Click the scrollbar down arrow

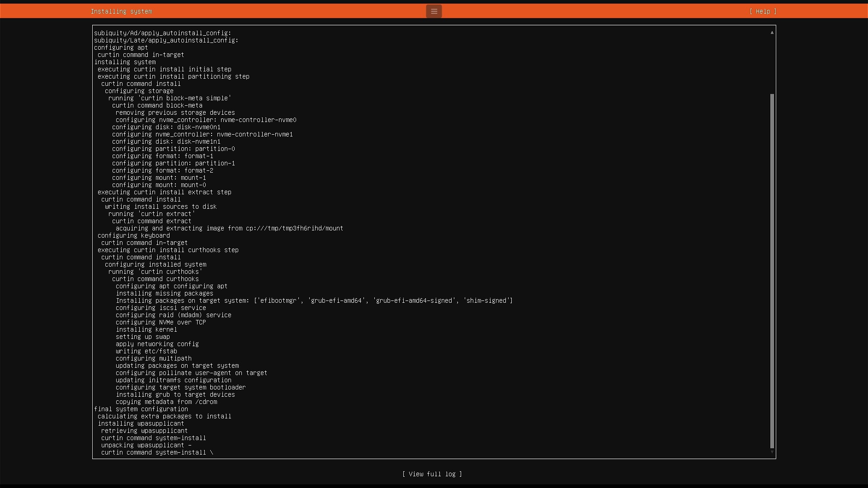(772, 452)
